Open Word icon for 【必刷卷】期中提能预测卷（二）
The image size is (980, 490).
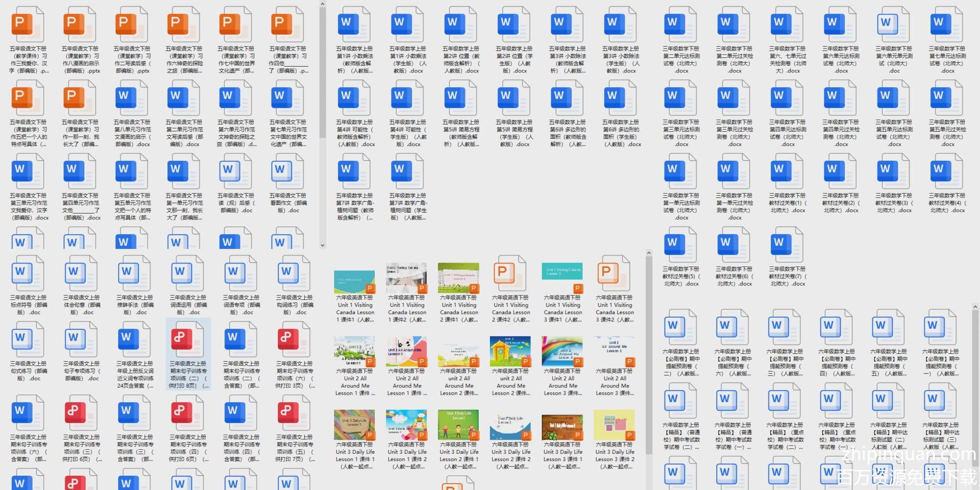coord(681,327)
